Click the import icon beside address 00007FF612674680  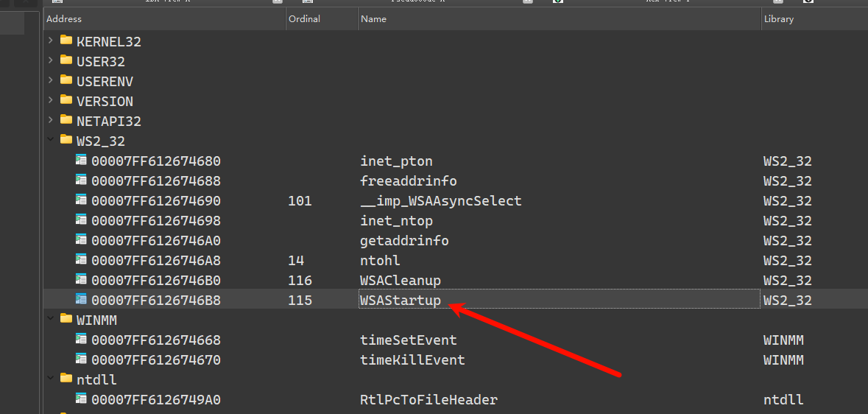tap(82, 161)
